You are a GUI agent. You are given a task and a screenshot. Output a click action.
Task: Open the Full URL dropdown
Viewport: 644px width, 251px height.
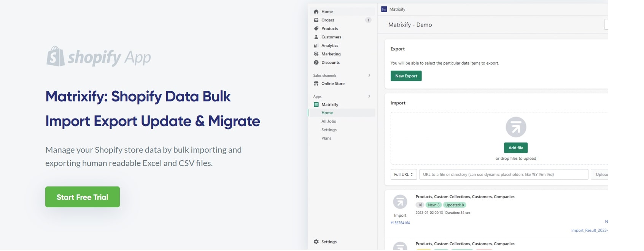point(404,174)
